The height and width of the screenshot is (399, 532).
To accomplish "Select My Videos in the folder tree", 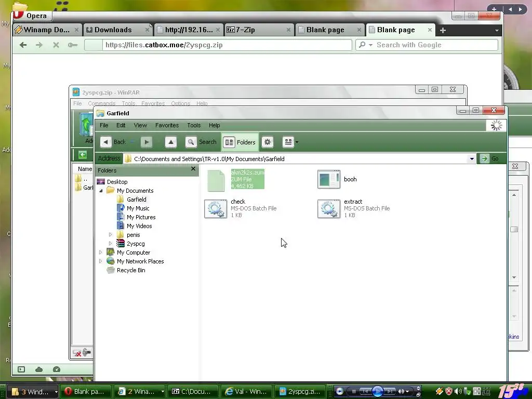I will click(139, 226).
